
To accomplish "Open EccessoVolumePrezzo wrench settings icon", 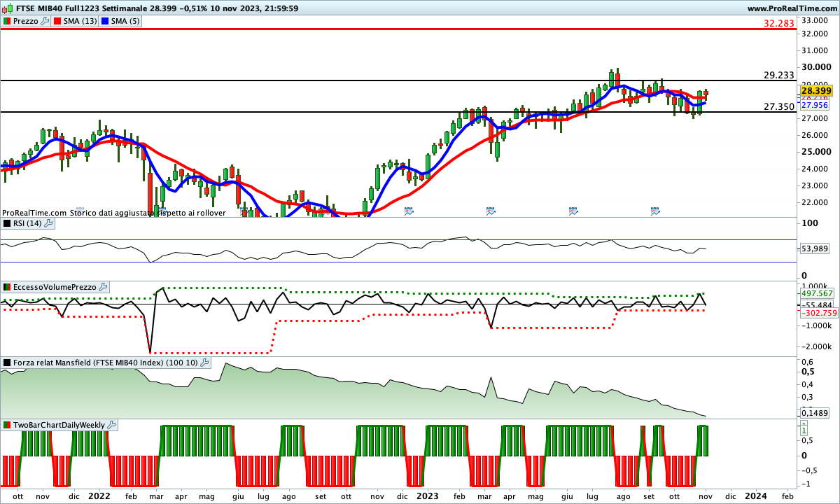I will [103, 287].
